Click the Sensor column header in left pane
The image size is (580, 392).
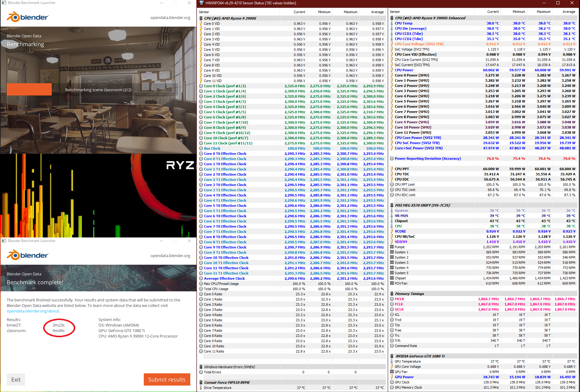click(239, 12)
